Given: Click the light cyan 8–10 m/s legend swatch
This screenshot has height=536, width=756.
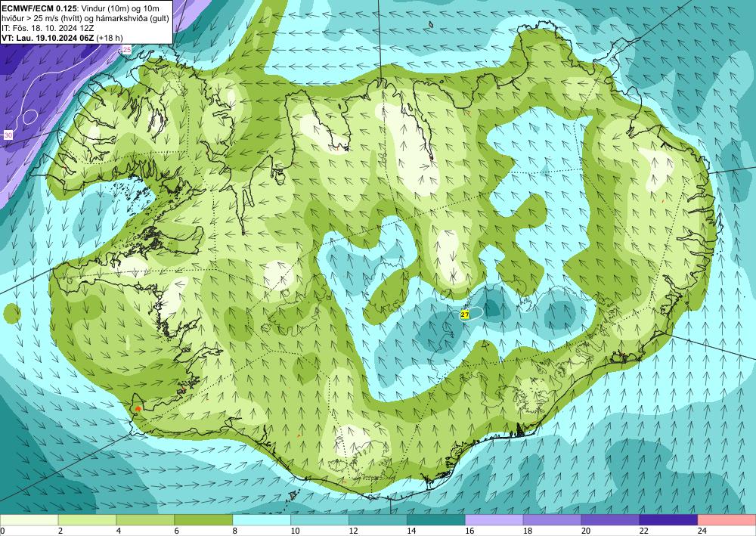Looking at the screenshot, I should (262, 520).
